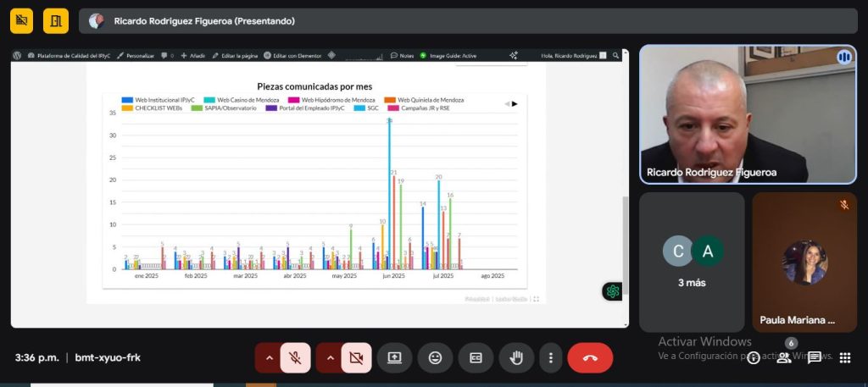Unmute the microphone in the call bar
Viewport: 868px width, 387px height.
pyautogui.click(x=296, y=357)
